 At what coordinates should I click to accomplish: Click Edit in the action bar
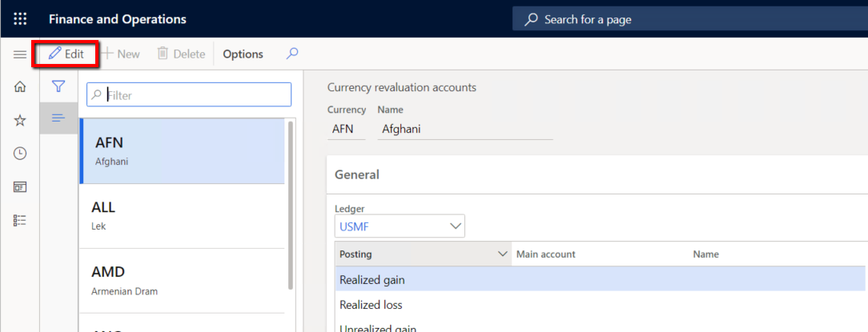66,54
